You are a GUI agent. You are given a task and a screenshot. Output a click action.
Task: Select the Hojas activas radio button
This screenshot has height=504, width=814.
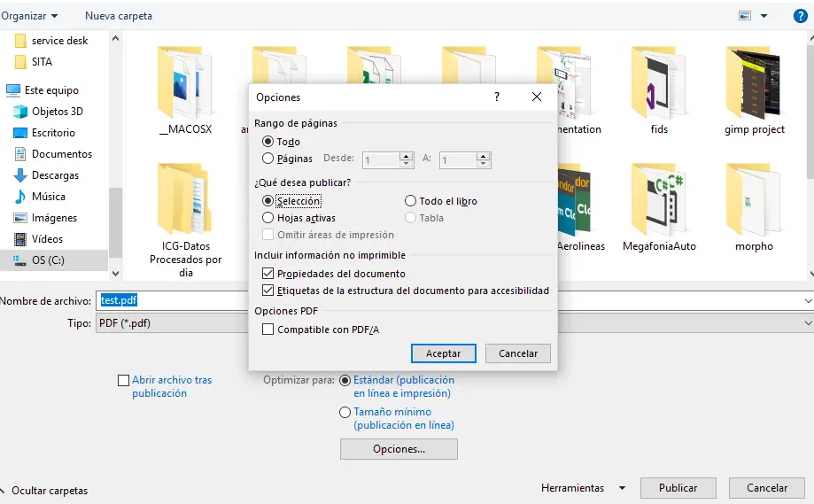click(268, 218)
